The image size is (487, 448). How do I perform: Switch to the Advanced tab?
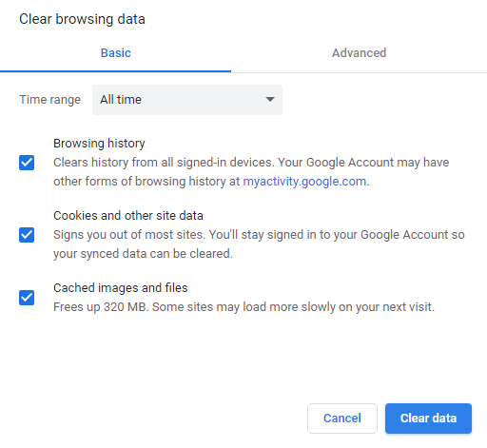(359, 53)
